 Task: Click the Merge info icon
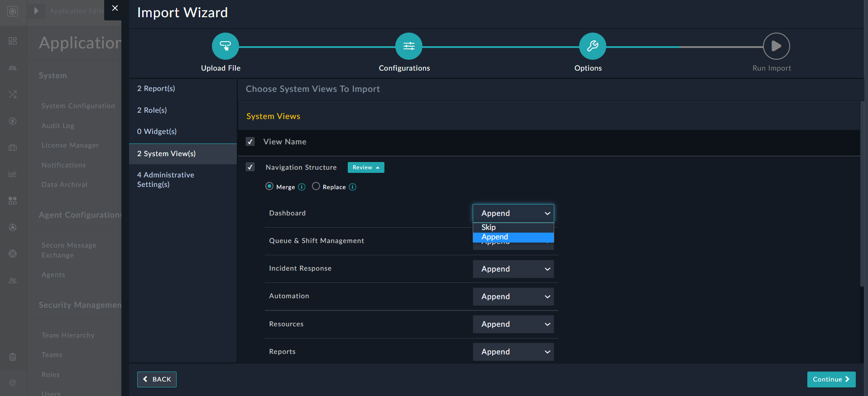coord(302,187)
